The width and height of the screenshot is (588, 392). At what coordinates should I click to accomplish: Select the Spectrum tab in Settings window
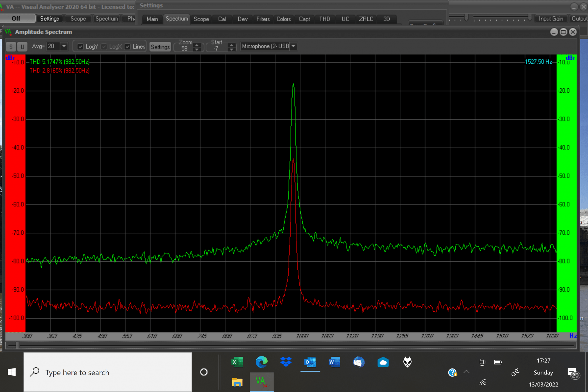(x=177, y=19)
